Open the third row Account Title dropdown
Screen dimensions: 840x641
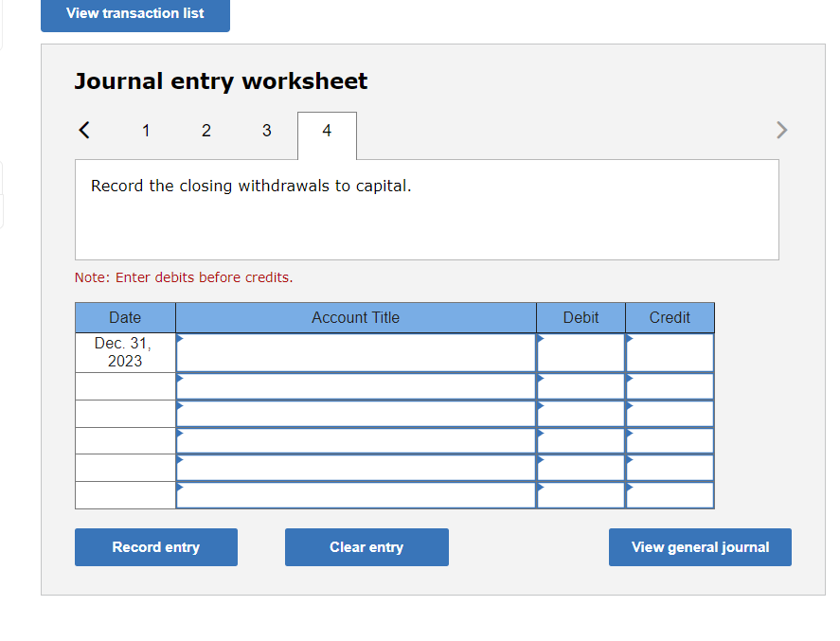click(x=178, y=405)
